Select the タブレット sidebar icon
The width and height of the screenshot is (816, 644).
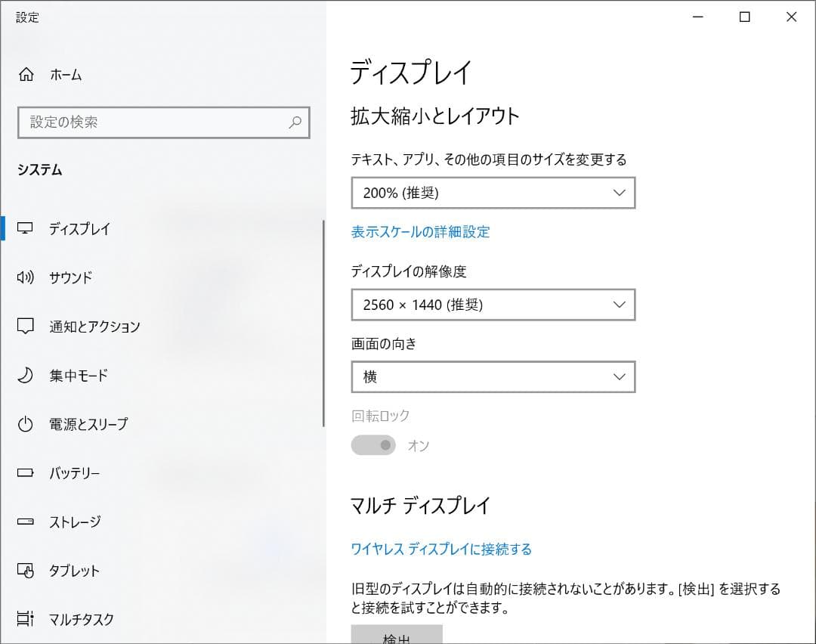25,571
